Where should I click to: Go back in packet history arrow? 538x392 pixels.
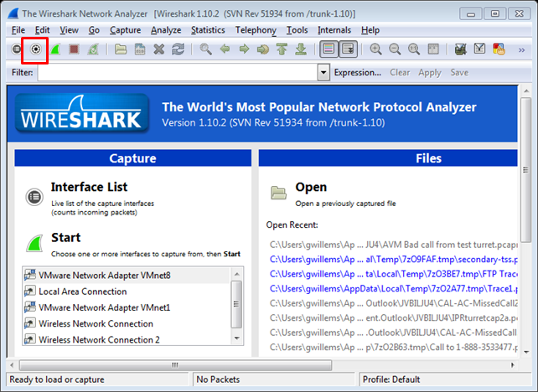click(x=225, y=49)
